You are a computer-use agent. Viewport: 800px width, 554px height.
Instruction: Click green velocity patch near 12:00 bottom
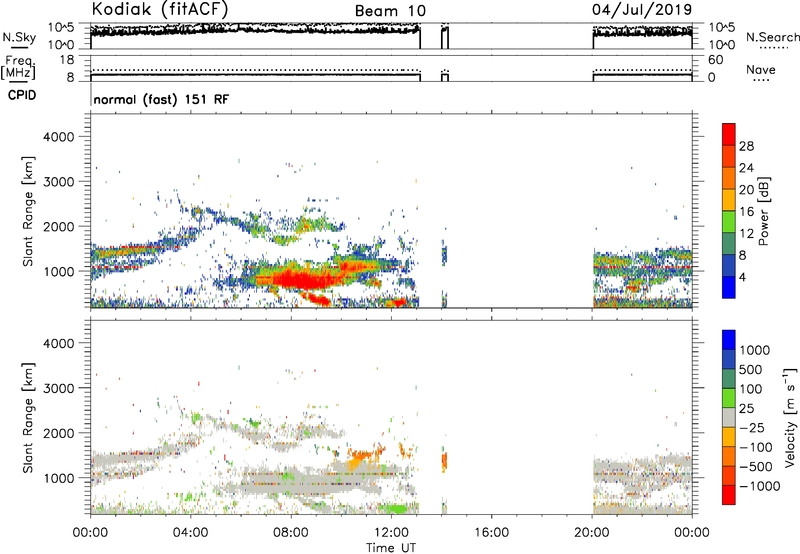coord(394,508)
